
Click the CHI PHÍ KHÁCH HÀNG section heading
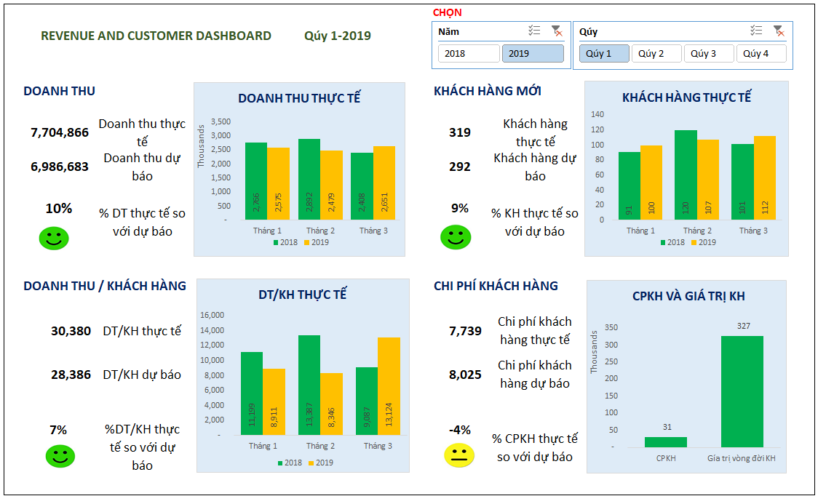[x=496, y=285]
